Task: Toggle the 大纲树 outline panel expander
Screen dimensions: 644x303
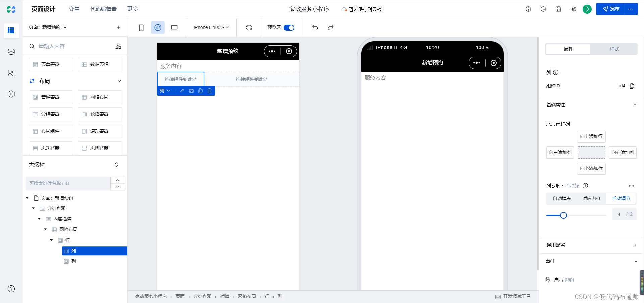Action: tap(116, 165)
